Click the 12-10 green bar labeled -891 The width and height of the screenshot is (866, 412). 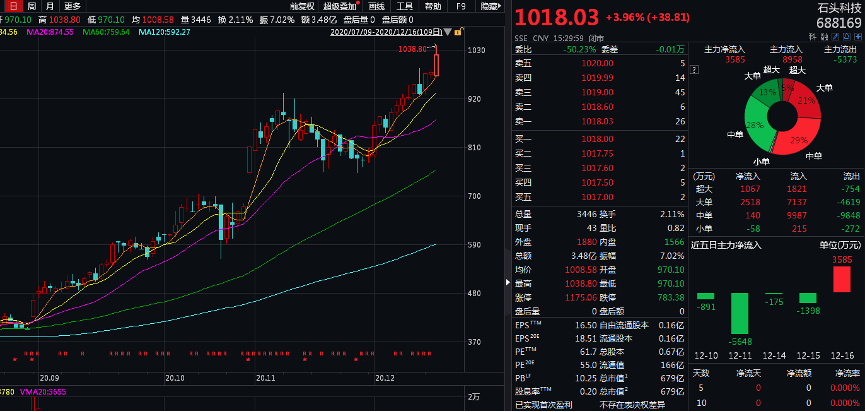pyautogui.click(x=705, y=296)
